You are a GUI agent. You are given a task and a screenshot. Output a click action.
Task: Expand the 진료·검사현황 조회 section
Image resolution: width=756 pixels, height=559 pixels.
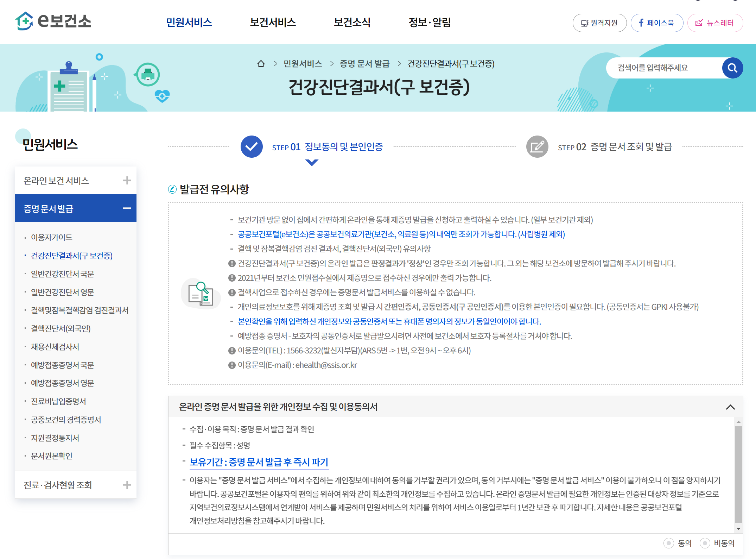click(x=126, y=485)
